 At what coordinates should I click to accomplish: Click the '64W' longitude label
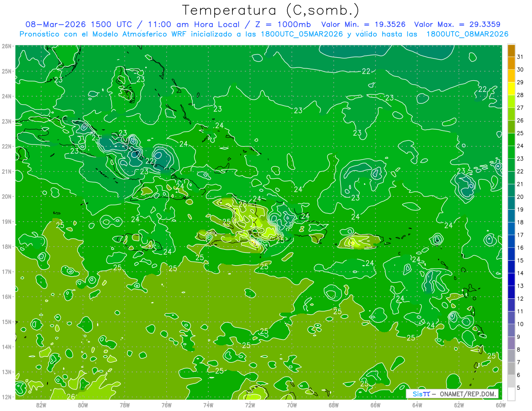coord(417,405)
